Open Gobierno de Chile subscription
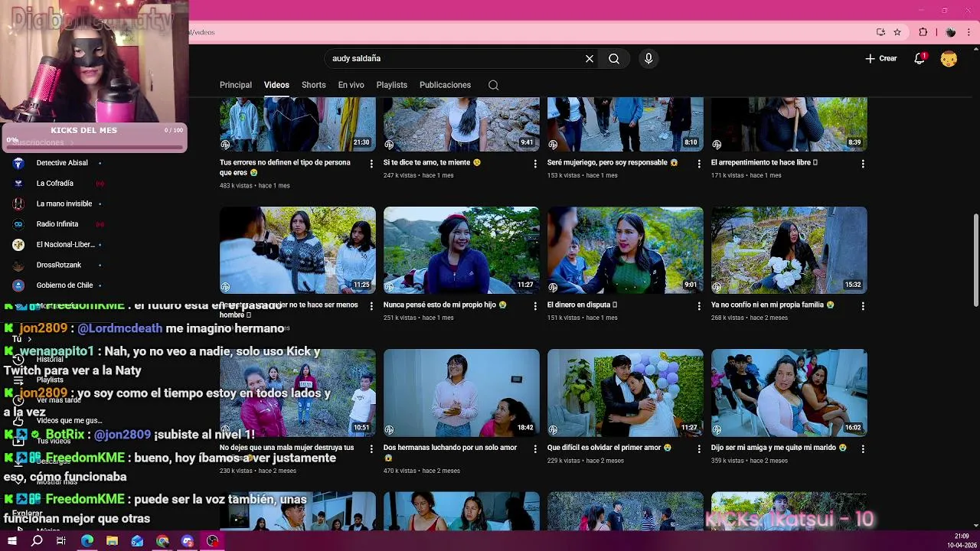Viewport: 980px width, 551px height. click(64, 285)
